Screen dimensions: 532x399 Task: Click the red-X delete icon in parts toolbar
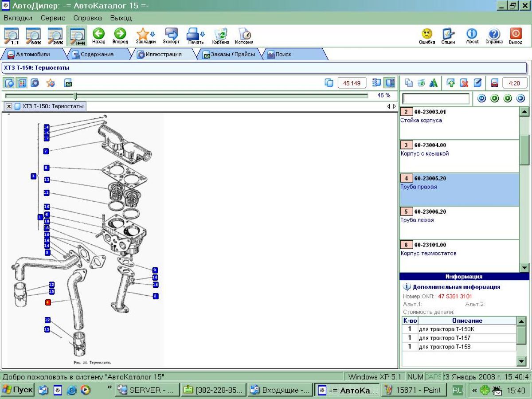[464, 83]
